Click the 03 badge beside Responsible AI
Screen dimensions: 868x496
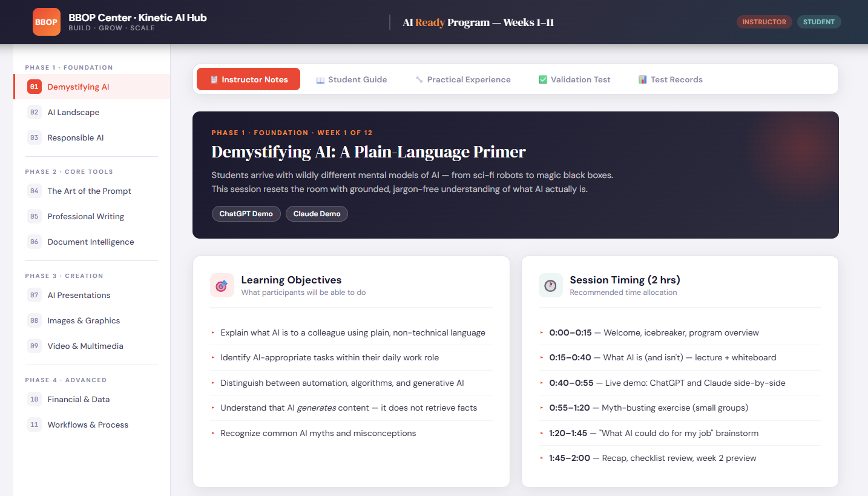tap(35, 137)
